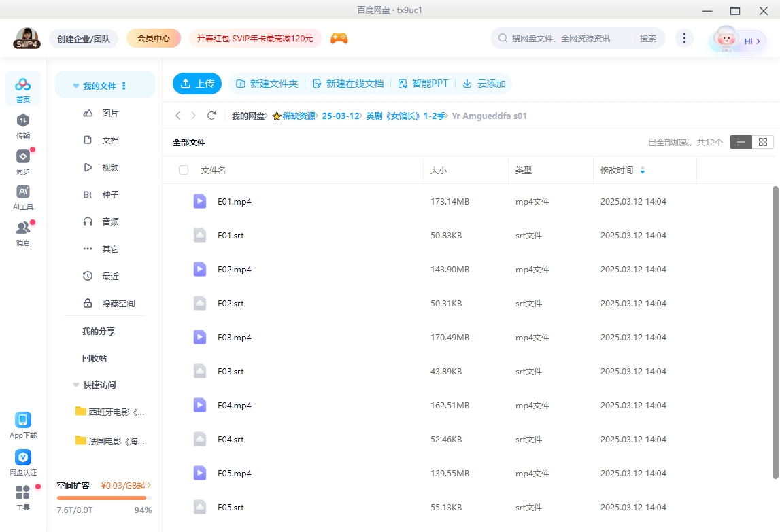780x532 pixels.
Task: Tick the select-all files checkbox
Action: pyautogui.click(x=184, y=170)
